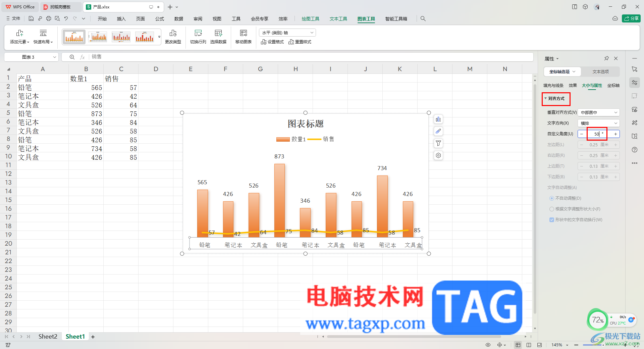Click the formula bar input
The height and width of the screenshot is (349, 644).
(312, 57)
